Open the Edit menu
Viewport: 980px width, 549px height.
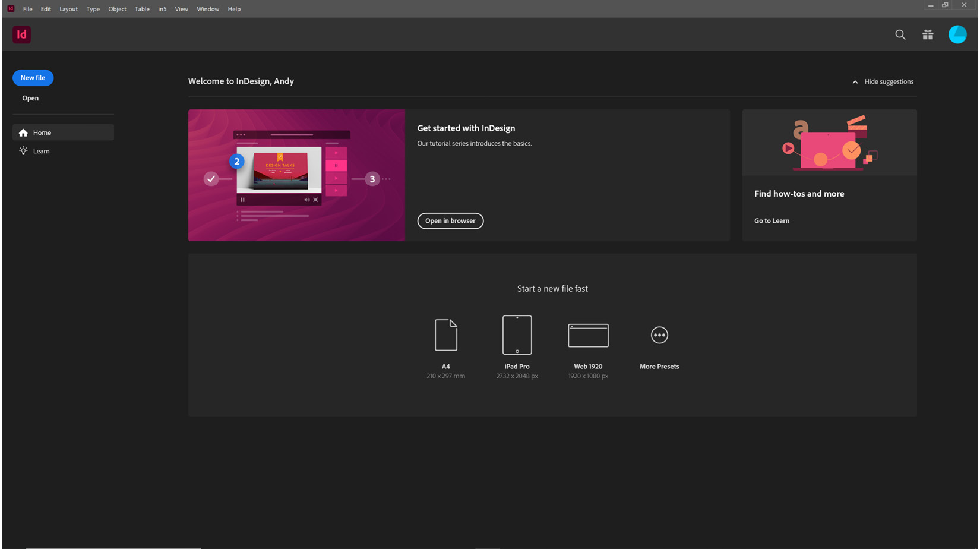click(x=46, y=9)
